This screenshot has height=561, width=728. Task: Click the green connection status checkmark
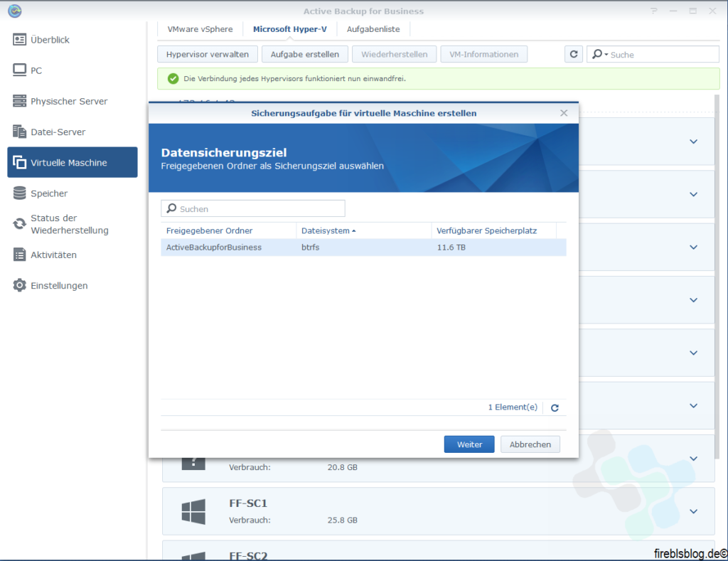point(173,79)
